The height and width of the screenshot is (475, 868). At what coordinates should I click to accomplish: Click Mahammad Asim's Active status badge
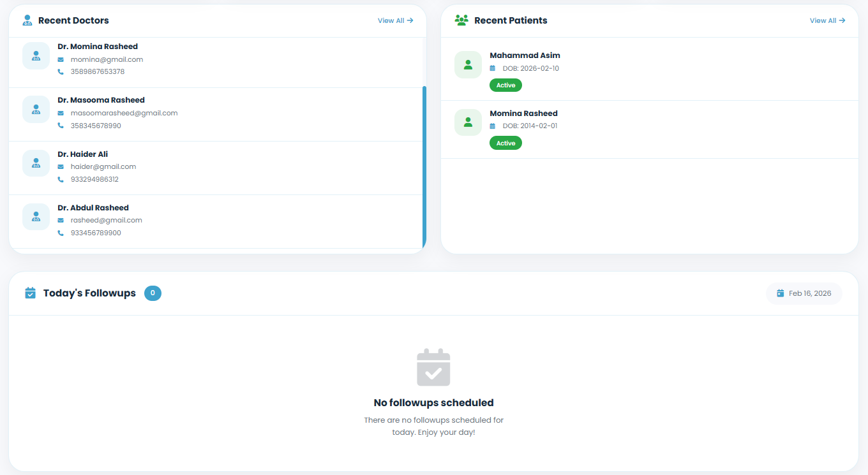point(505,85)
